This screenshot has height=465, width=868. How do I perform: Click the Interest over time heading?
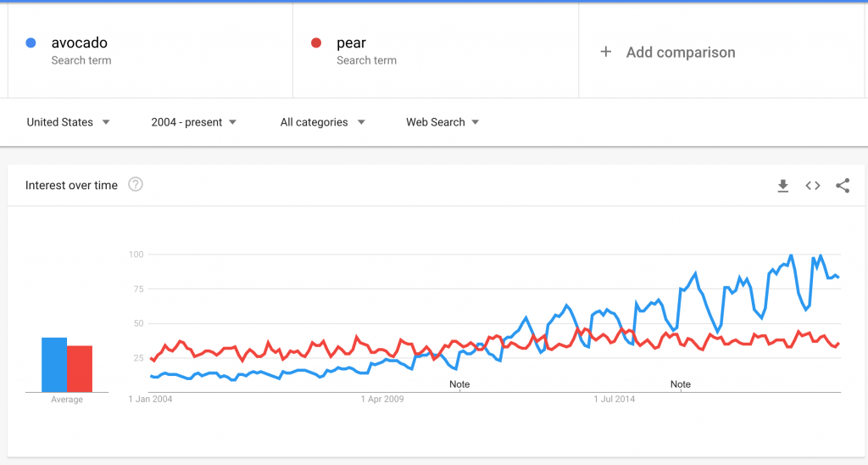point(71,185)
